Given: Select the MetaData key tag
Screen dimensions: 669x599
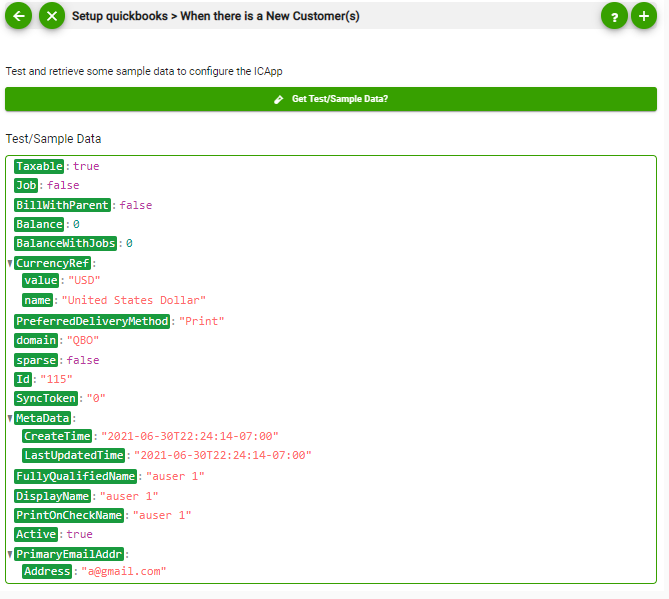Looking at the screenshot, I should (x=42, y=418).
